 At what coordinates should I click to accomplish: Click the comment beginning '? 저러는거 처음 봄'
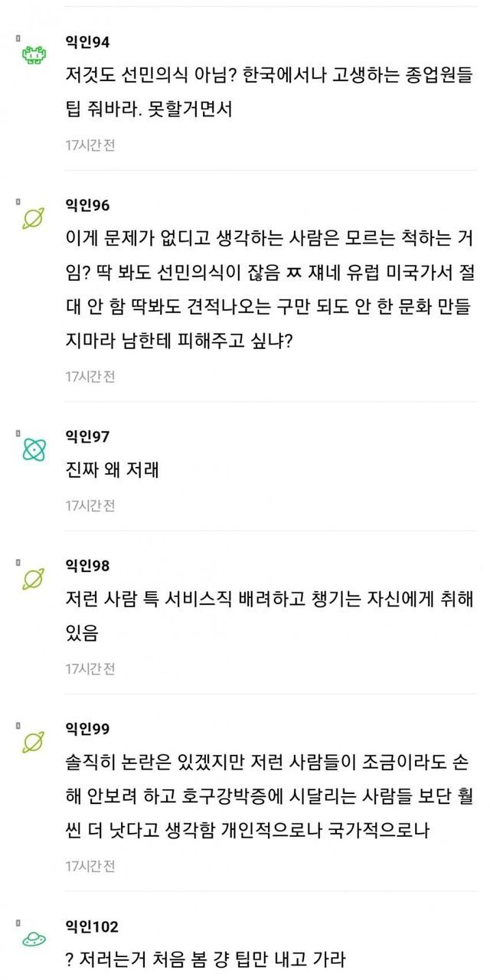pyautogui.click(x=206, y=958)
